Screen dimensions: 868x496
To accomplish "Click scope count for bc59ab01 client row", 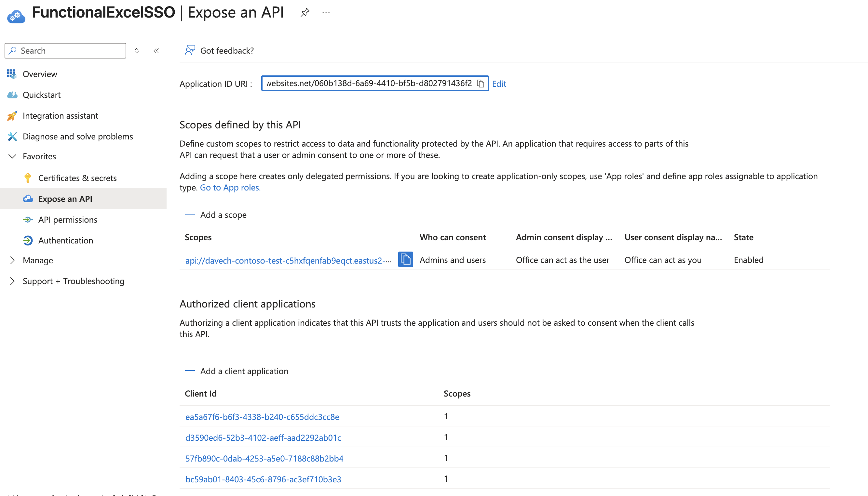I will pyautogui.click(x=446, y=479).
